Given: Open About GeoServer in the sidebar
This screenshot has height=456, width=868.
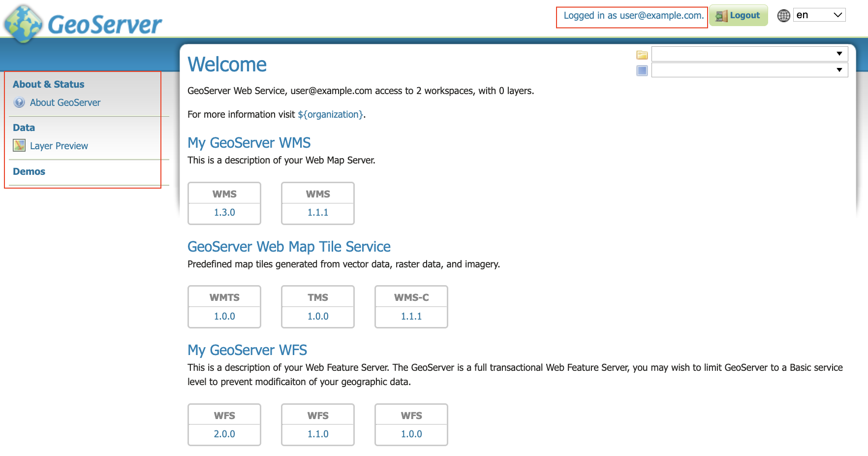Looking at the screenshot, I should coord(65,102).
